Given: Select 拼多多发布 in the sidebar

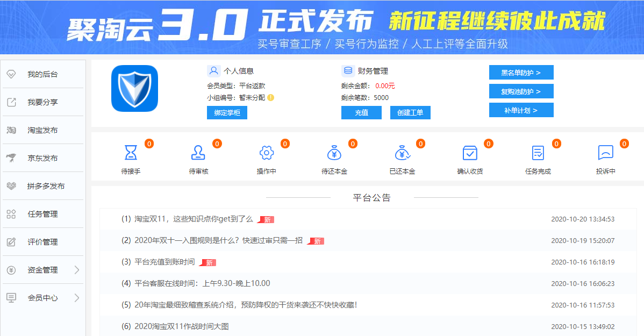Looking at the screenshot, I should pos(42,186).
